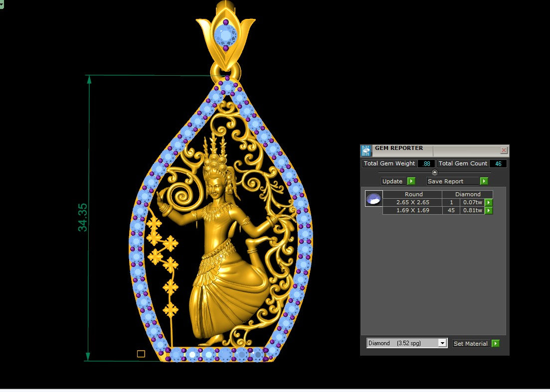550x392 pixels.
Task: Click the green arrow next to Save Report
Action: click(484, 181)
